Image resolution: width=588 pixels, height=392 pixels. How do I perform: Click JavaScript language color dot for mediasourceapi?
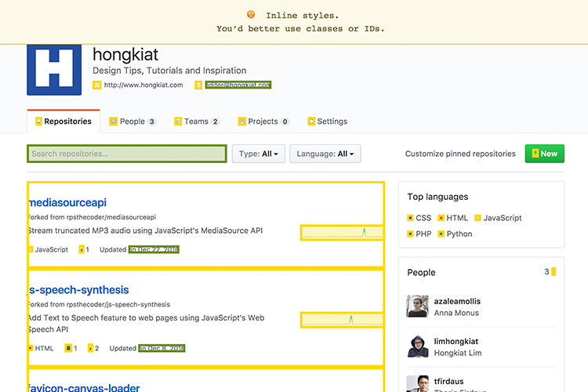pyautogui.click(x=31, y=249)
